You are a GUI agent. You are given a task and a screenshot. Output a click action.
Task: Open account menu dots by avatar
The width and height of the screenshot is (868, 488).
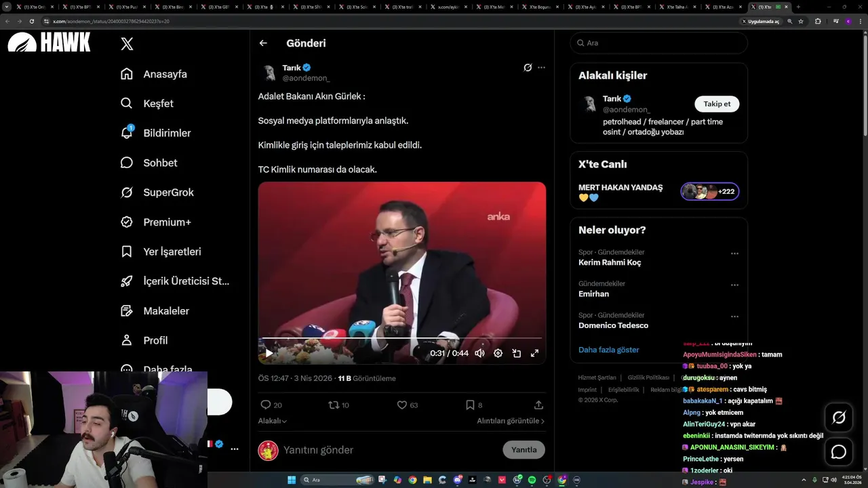(234, 449)
